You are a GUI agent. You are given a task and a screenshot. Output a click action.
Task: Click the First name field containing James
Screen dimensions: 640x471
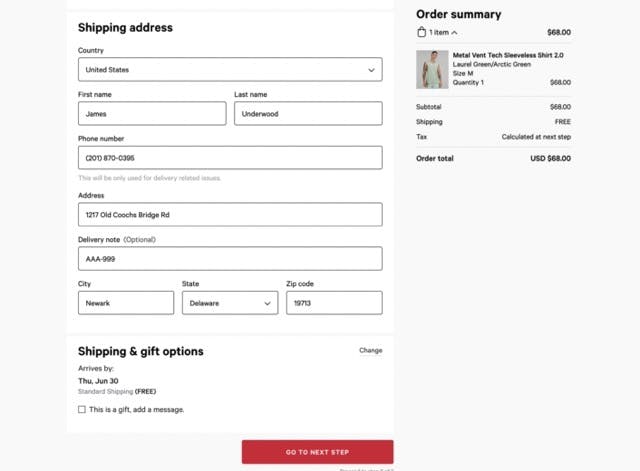152,113
